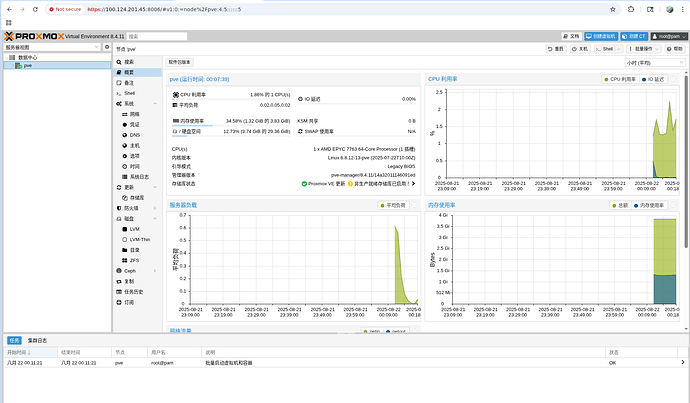Viewport: 690px width, 403px height.
Task: Expand the 防火墙 section chevron
Action: click(155, 208)
